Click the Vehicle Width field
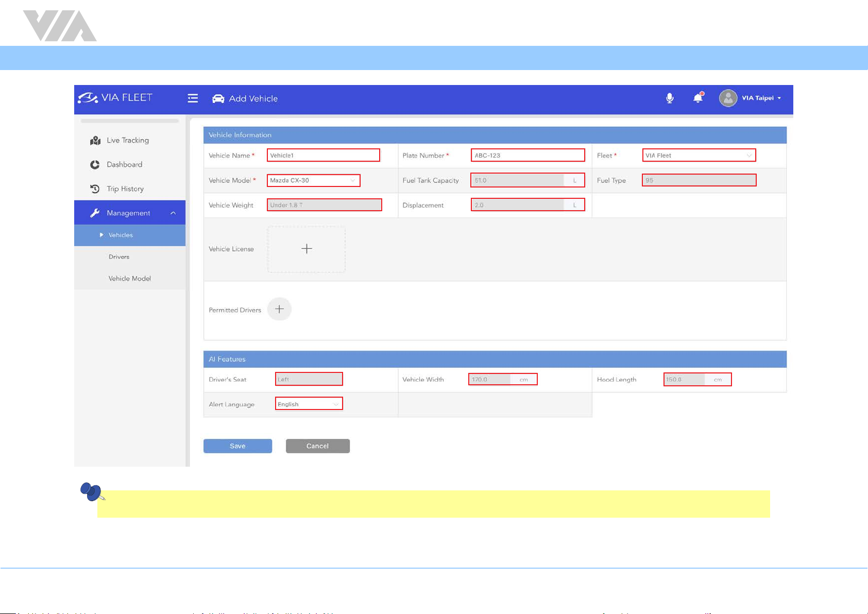The image size is (868, 614). [503, 380]
